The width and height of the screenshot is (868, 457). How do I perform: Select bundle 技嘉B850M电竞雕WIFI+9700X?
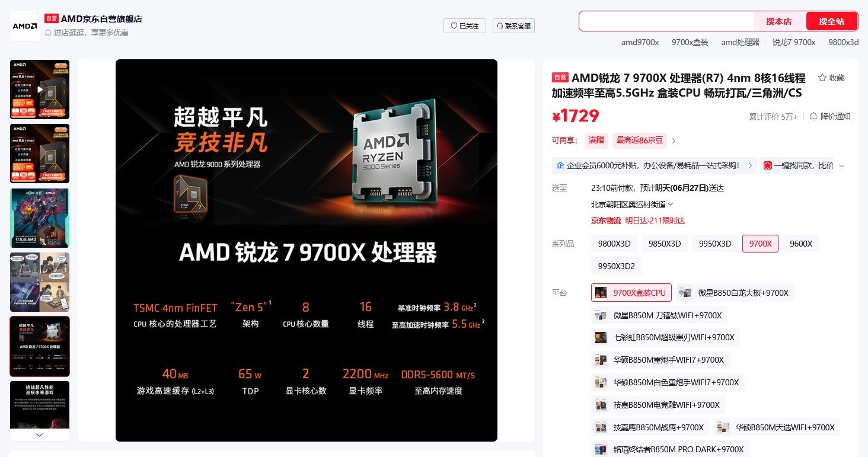[x=658, y=405]
